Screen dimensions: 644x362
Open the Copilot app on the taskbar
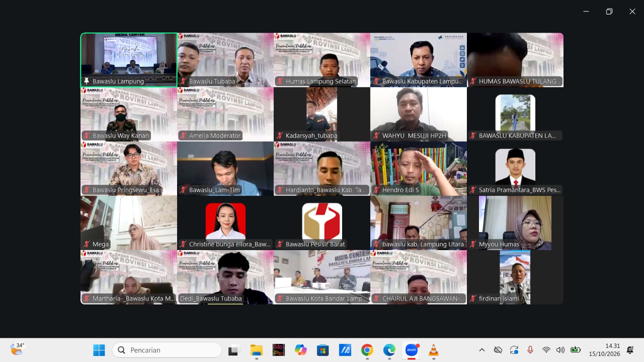(301, 350)
